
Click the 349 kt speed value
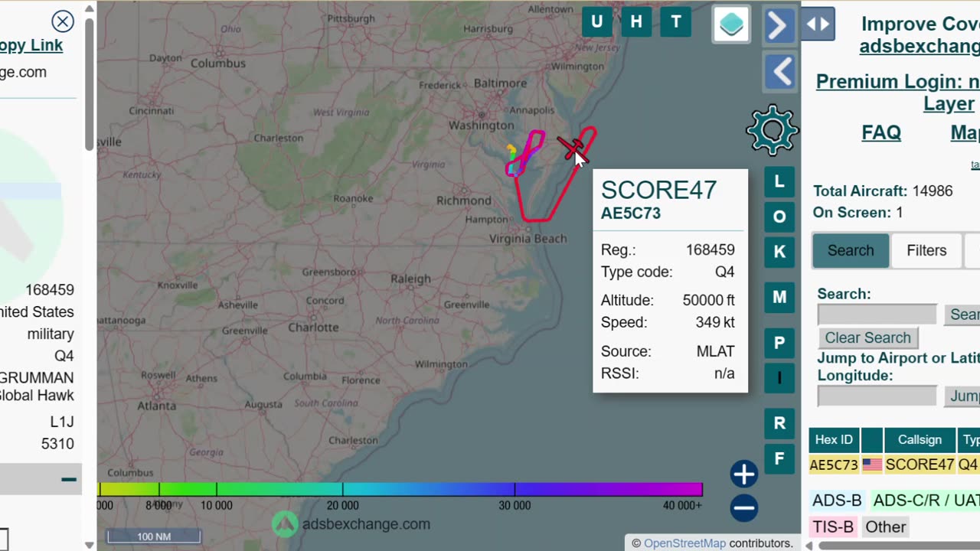pyautogui.click(x=715, y=322)
